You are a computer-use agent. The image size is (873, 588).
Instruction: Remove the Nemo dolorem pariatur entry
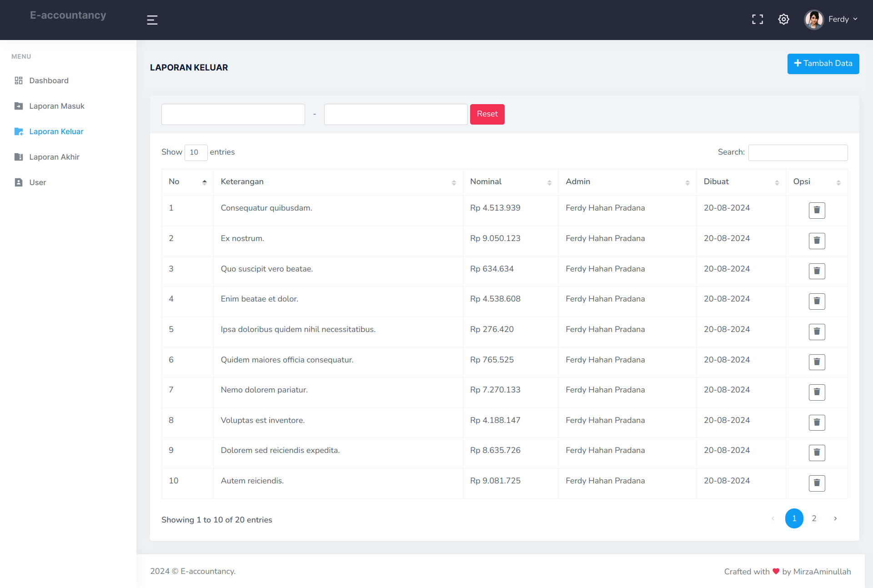point(817,392)
